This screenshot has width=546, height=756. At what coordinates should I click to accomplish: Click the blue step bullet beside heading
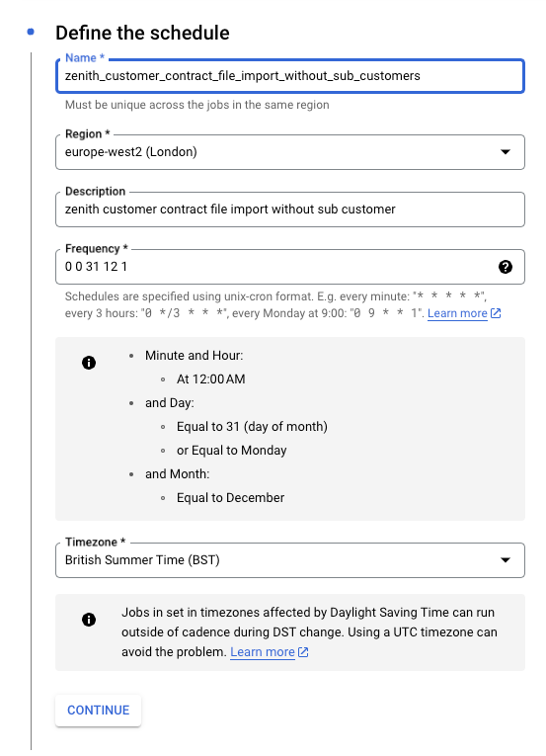(31, 32)
